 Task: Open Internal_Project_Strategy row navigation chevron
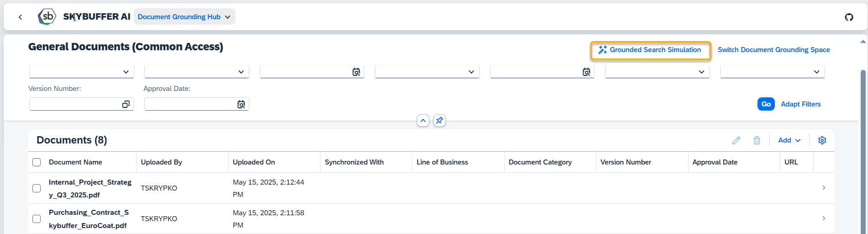[x=824, y=188]
